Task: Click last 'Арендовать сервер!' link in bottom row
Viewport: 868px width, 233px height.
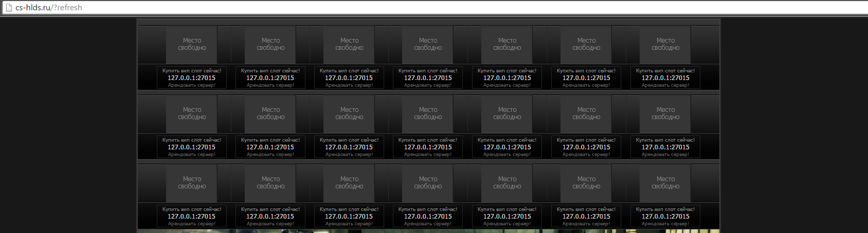Action: pyautogui.click(x=665, y=224)
